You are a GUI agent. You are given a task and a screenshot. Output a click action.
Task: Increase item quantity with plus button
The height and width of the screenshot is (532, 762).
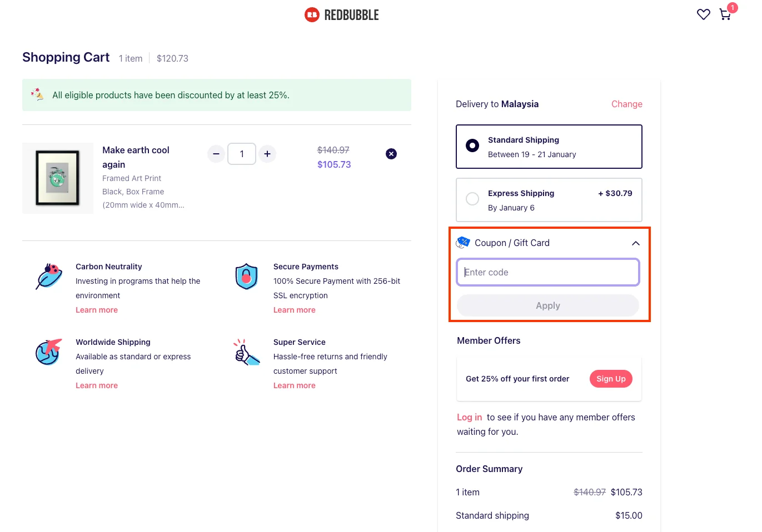click(x=267, y=154)
